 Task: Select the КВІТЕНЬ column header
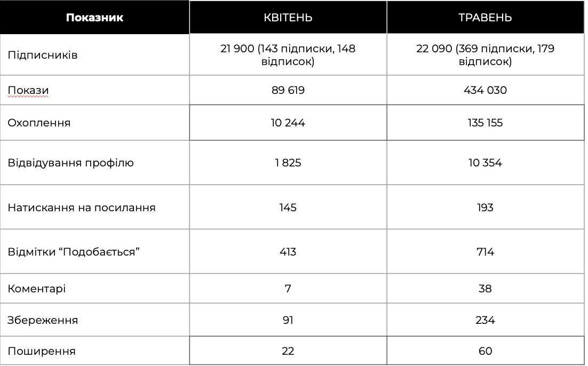click(288, 18)
